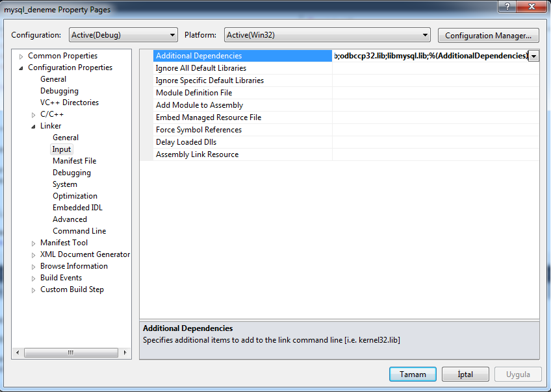This screenshot has width=551, height=392.
Task: Open Additional Dependencies value dropdown arrow
Action: 533,56
